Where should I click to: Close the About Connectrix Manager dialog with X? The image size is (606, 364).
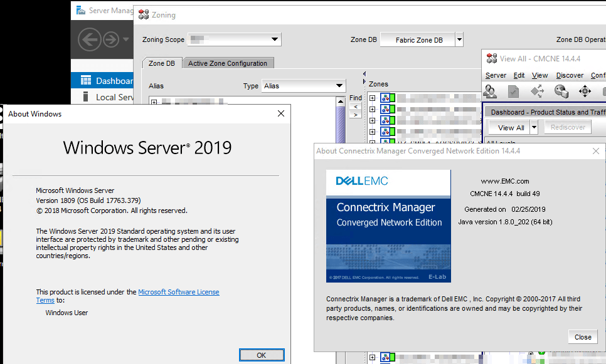[596, 151]
